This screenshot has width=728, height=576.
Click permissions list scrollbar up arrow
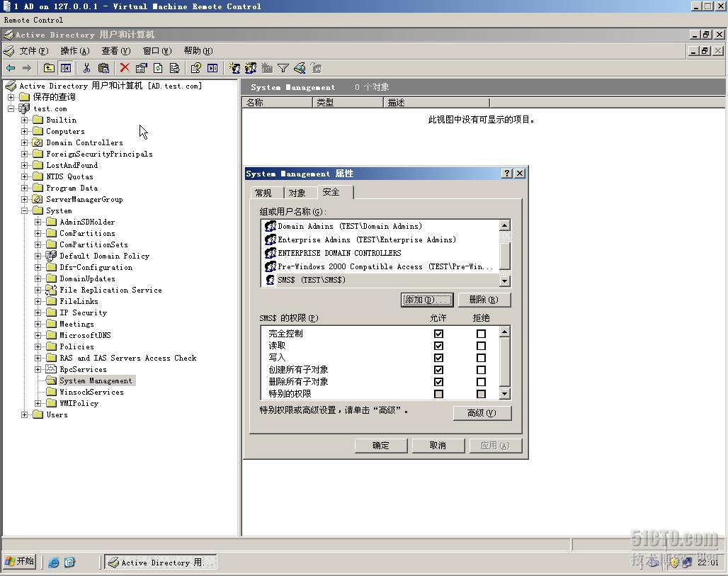point(505,332)
